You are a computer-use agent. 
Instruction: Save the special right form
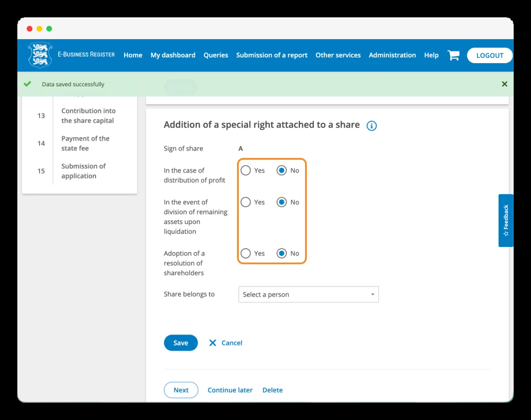click(181, 343)
